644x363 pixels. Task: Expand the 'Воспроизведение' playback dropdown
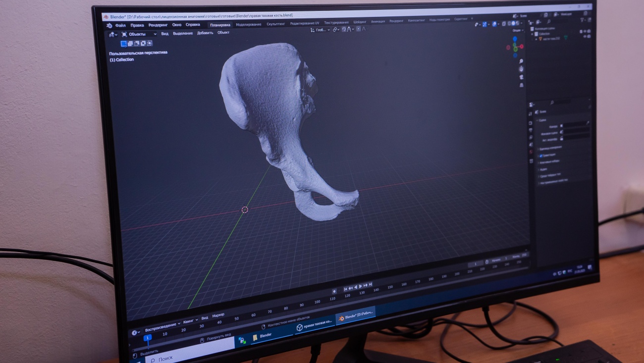(162, 323)
